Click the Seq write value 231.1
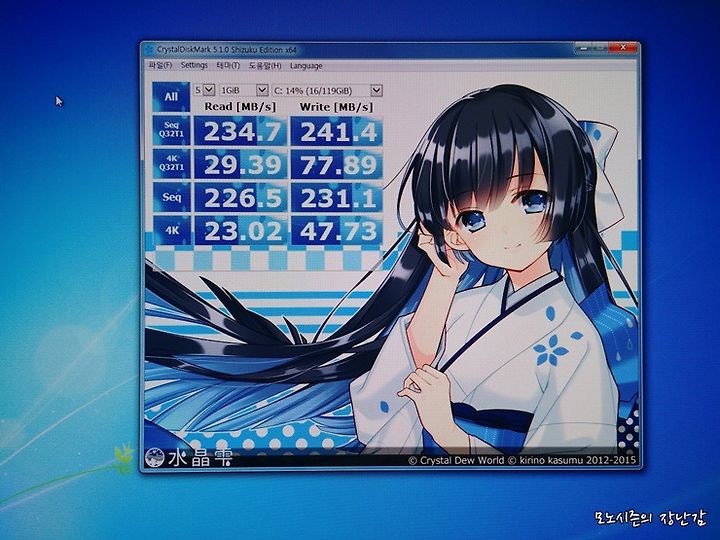Screen dimensions: 720x540 point(337,198)
